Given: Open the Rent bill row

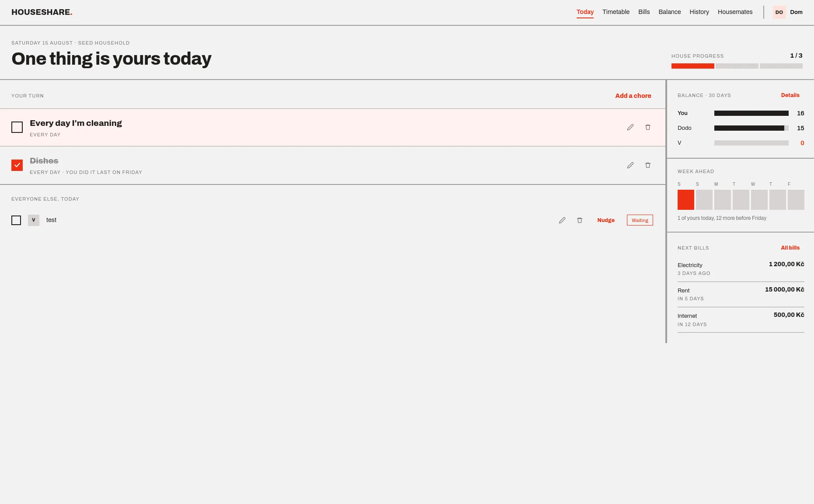Looking at the screenshot, I should click(741, 294).
